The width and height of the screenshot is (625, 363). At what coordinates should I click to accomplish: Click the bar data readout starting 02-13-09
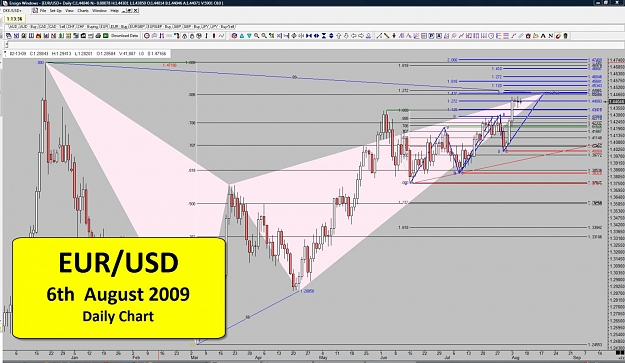coord(88,53)
